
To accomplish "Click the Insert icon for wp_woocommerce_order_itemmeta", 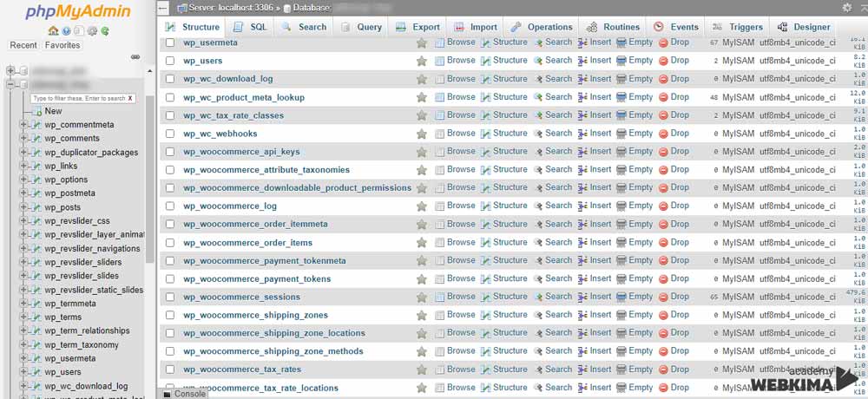I will coord(582,224).
